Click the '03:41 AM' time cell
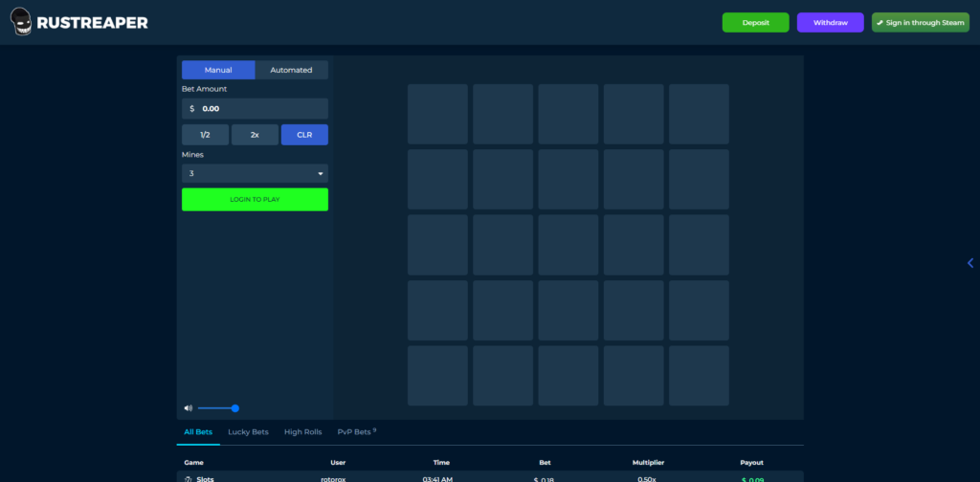 click(x=437, y=479)
